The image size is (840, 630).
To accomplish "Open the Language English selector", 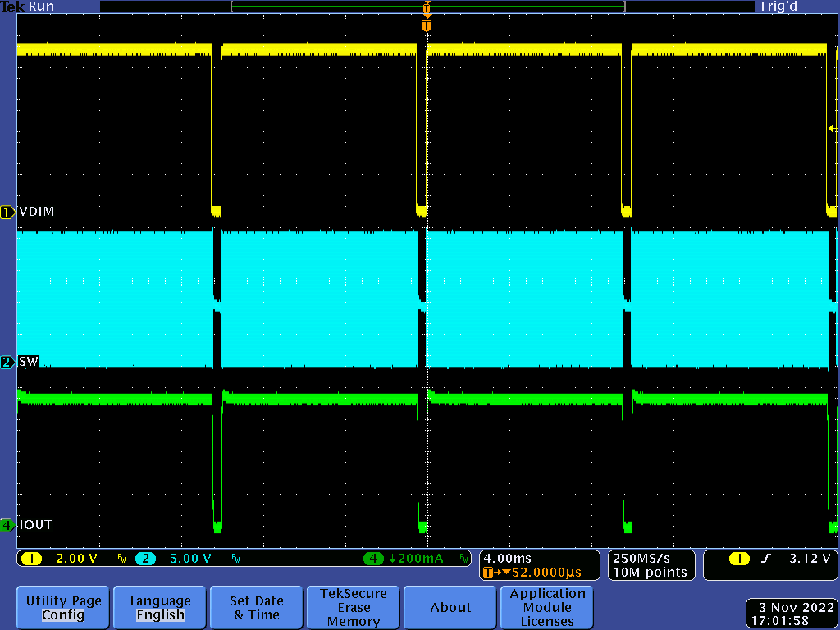I will 159,607.
